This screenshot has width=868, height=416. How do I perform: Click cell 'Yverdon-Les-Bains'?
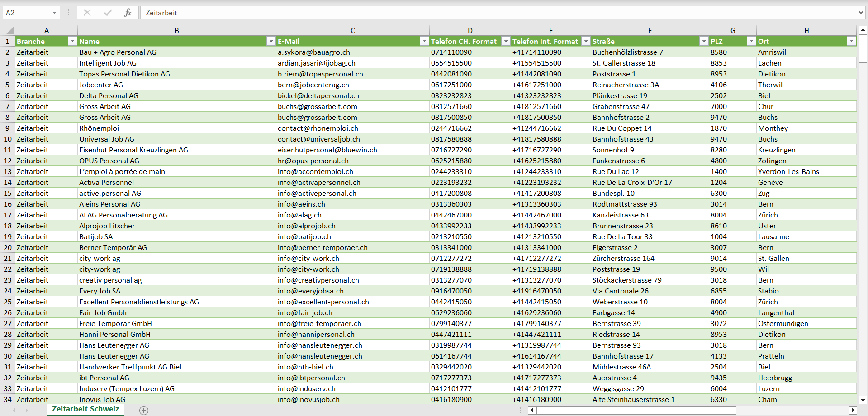click(806, 171)
